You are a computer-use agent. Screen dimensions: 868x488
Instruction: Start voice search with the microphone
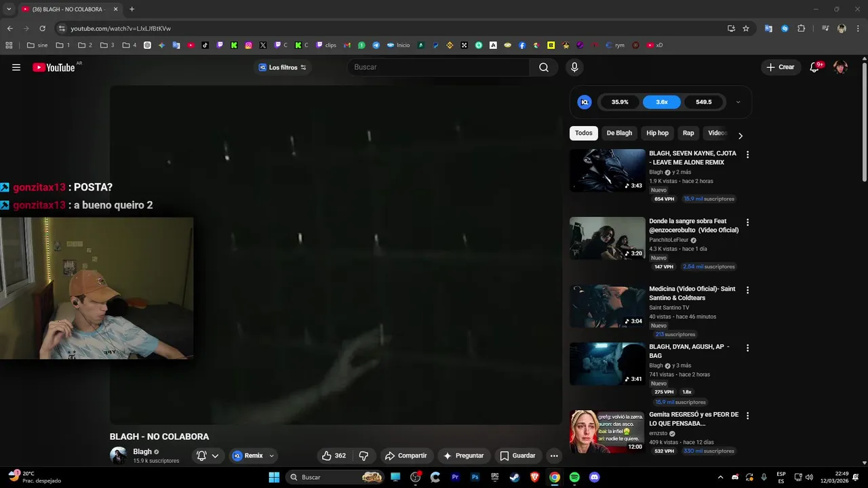click(574, 67)
